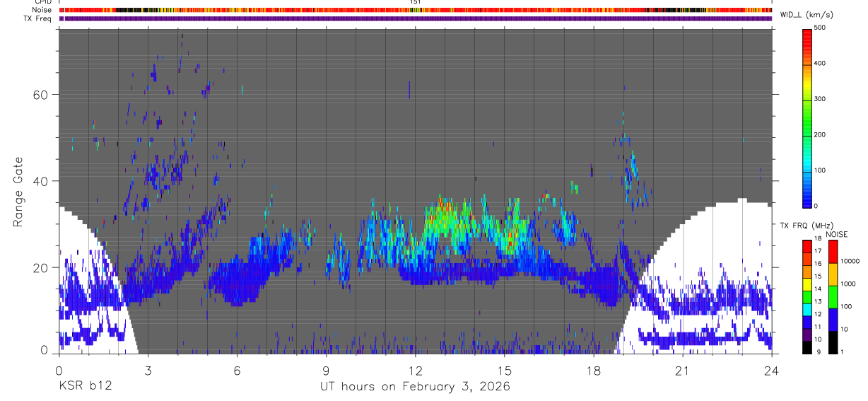Click the 'Range Gate' vertical axis title

17,192
